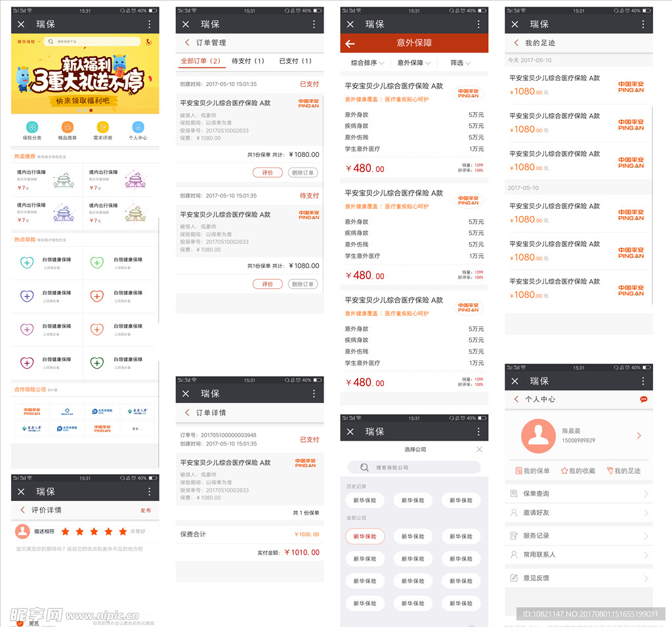The height and width of the screenshot is (627, 672).
Task: Return from the 评价详情 screen
Action: [x=22, y=510]
